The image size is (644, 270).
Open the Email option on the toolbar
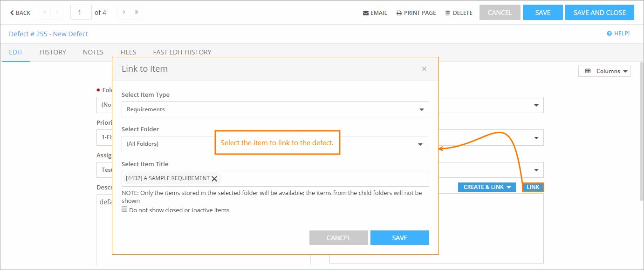point(375,13)
